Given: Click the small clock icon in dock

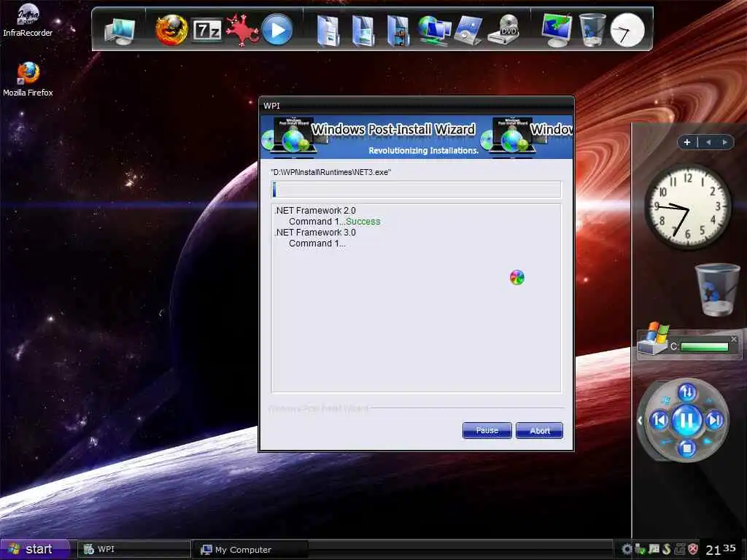Looking at the screenshot, I should [x=627, y=31].
